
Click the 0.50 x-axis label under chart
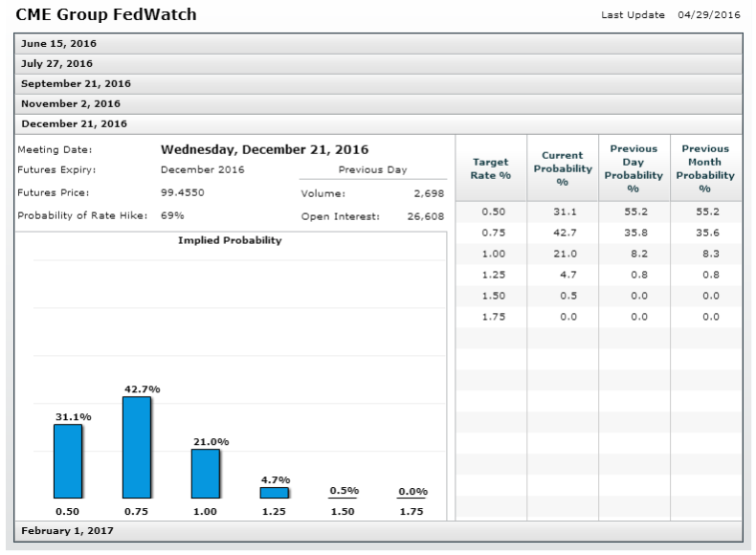(x=68, y=512)
